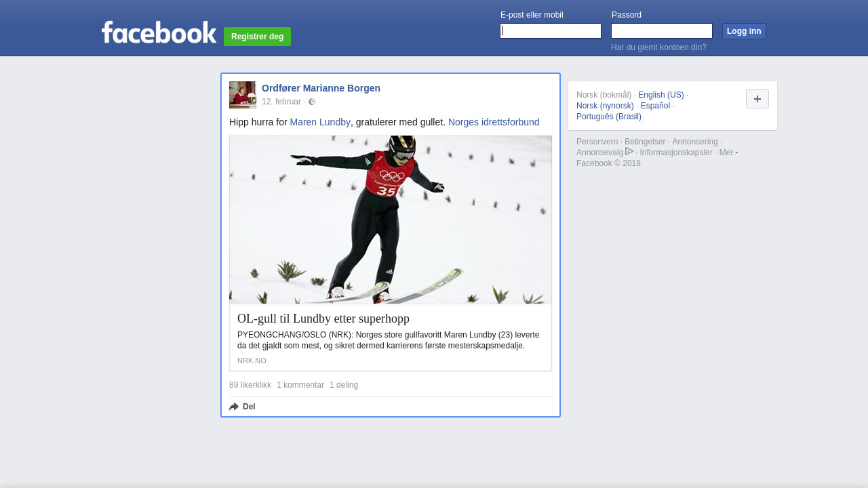Image resolution: width=868 pixels, height=488 pixels.
Task: Open Marianne Borgen's profile picture
Action: (x=243, y=95)
